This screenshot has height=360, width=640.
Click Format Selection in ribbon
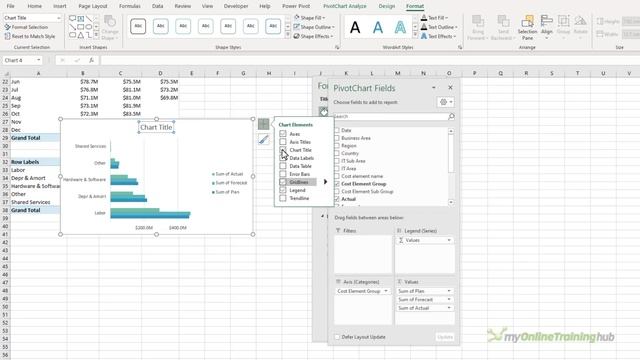tap(26, 27)
